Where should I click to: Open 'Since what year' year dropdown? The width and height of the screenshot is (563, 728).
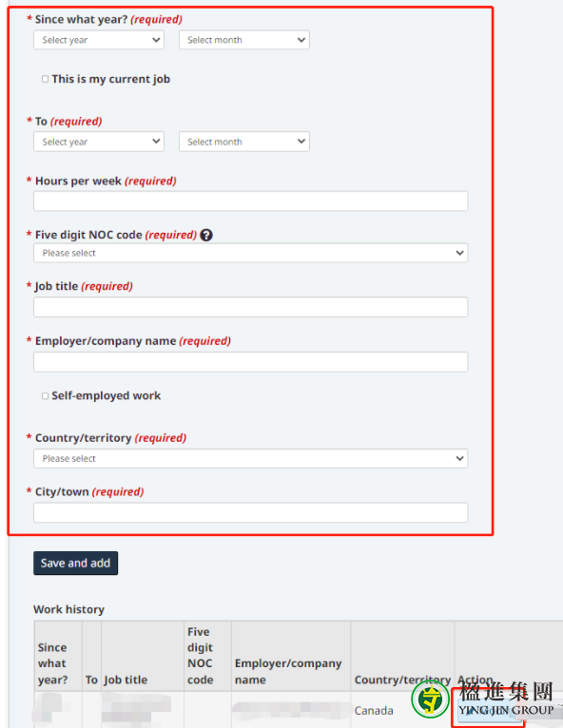[x=99, y=40]
